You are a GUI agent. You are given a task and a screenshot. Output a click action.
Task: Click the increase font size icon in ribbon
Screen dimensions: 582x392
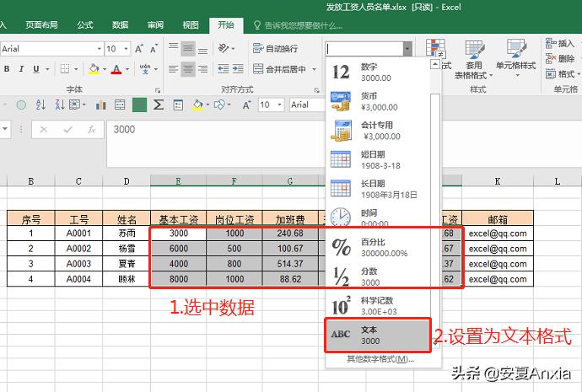pos(139,49)
